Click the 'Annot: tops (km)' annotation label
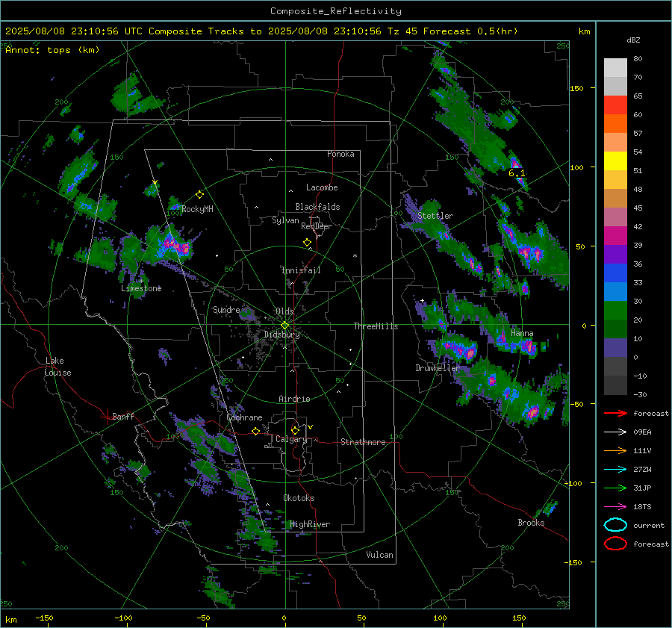The width and height of the screenshot is (672, 628). (52, 50)
